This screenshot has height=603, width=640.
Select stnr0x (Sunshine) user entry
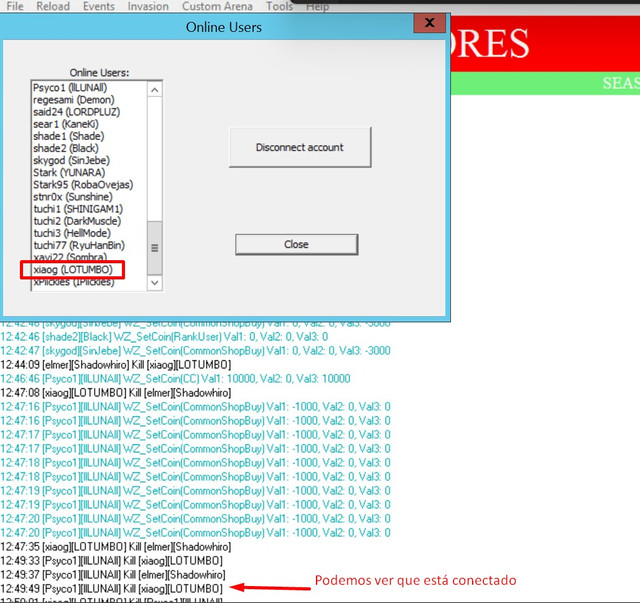pos(73,197)
